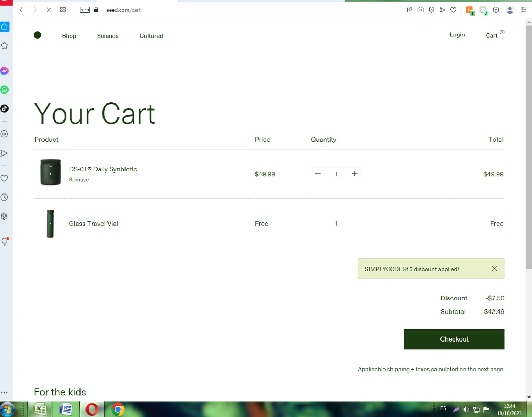Open the Windows Start button
532x417 pixels.
(x=7, y=410)
